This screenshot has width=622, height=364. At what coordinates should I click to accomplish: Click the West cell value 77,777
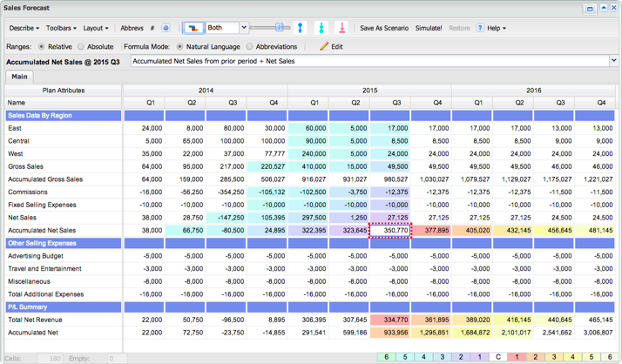click(267, 154)
